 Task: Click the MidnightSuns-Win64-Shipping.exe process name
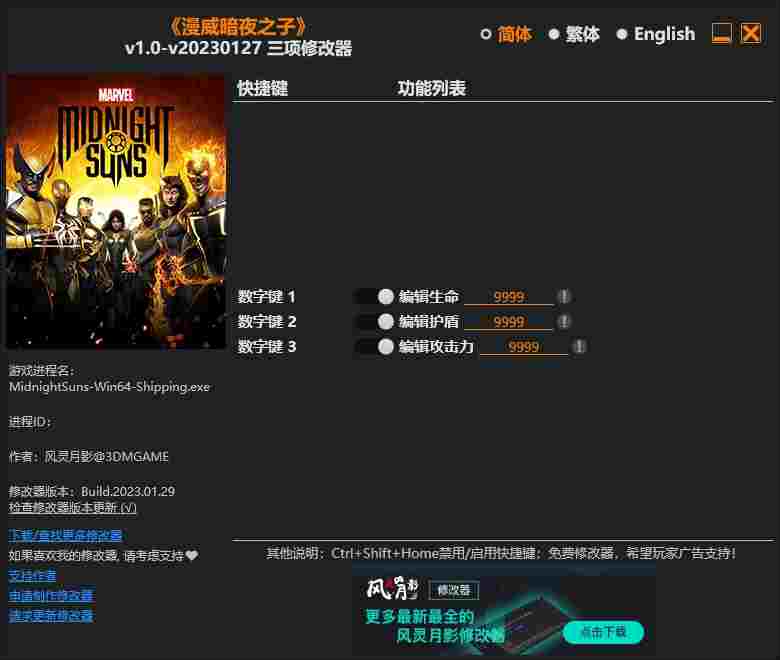pyautogui.click(x=109, y=387)
